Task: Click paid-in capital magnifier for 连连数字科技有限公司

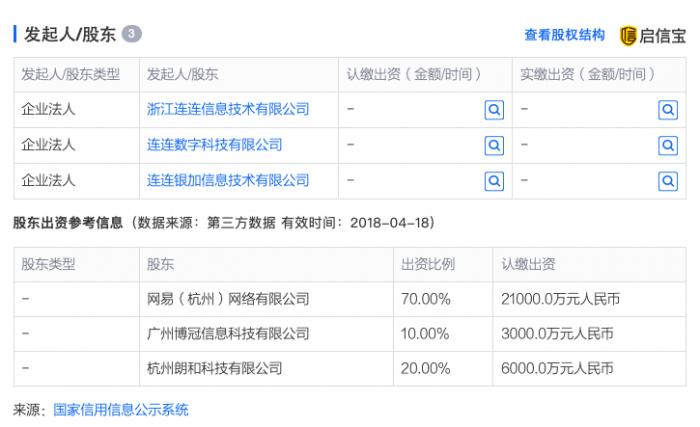Action: (668, 146)
